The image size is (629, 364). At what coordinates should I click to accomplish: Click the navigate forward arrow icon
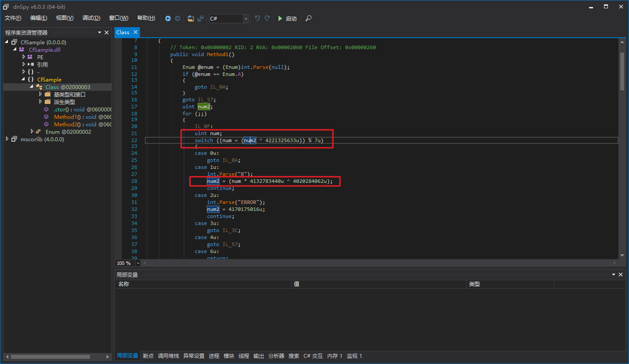(178, 18)
